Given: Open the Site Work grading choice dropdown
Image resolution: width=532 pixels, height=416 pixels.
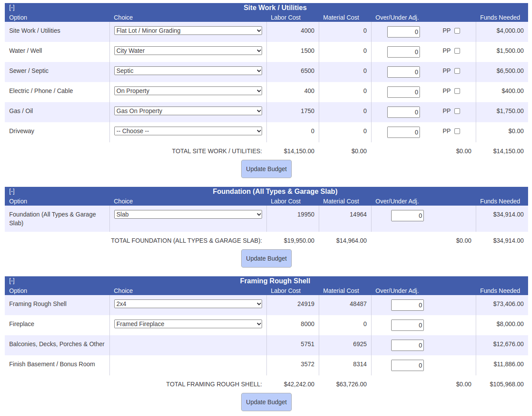Looking at the screenshot, I should [188, 31].
